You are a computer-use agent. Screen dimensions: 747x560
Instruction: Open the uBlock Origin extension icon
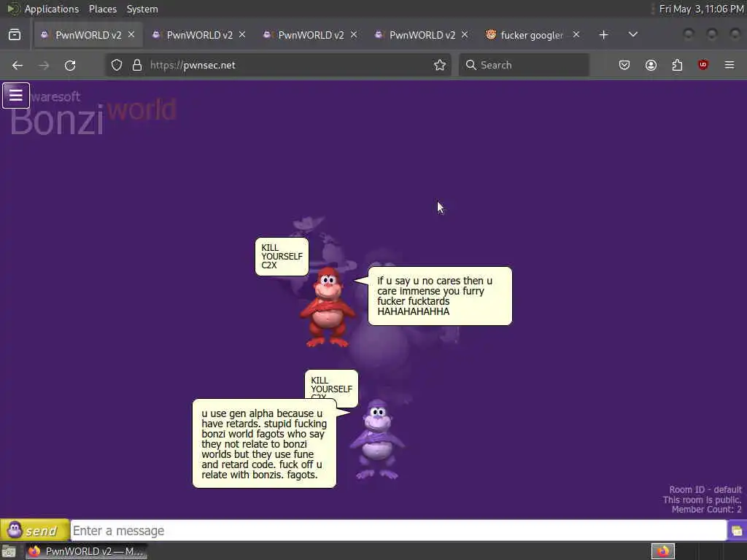click(x=703, y=65)
